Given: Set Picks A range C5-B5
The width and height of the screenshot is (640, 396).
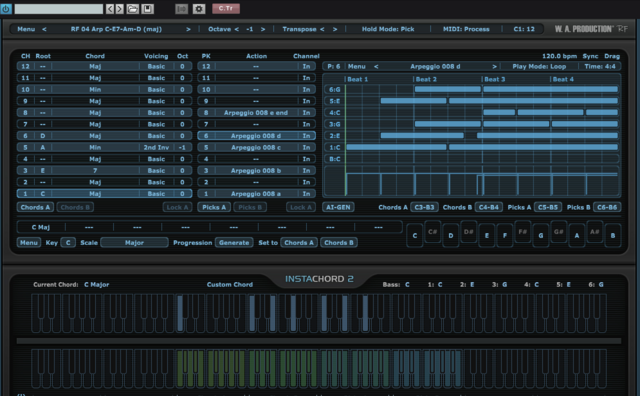Looking at the screenshot, I should (x=548, y=207).
